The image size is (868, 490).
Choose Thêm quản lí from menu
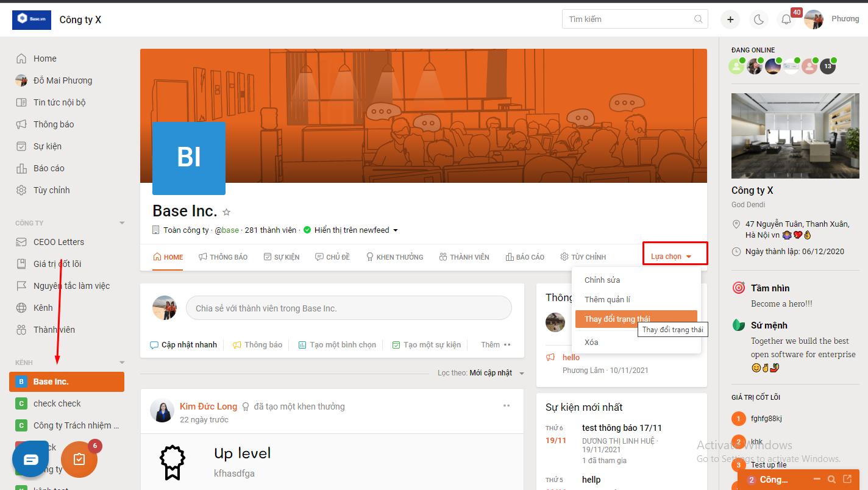pyautogui.click(x=636, y=300)
